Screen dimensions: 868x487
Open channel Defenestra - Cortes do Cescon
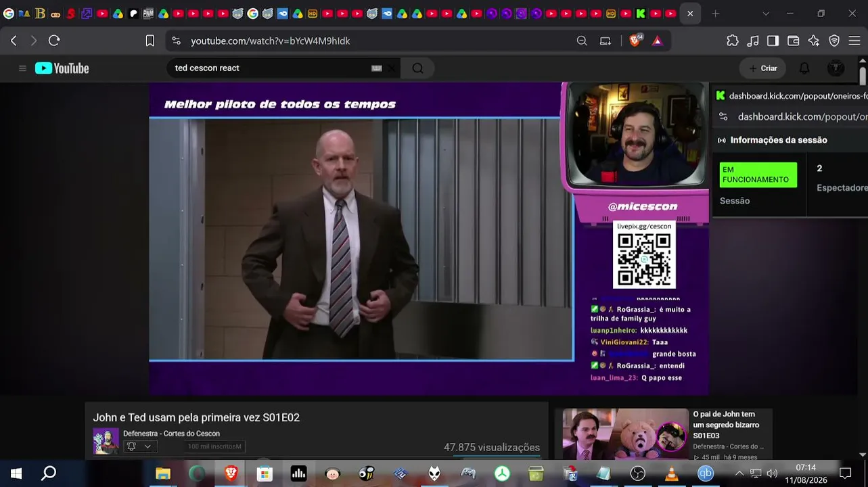tap(171, 434)
